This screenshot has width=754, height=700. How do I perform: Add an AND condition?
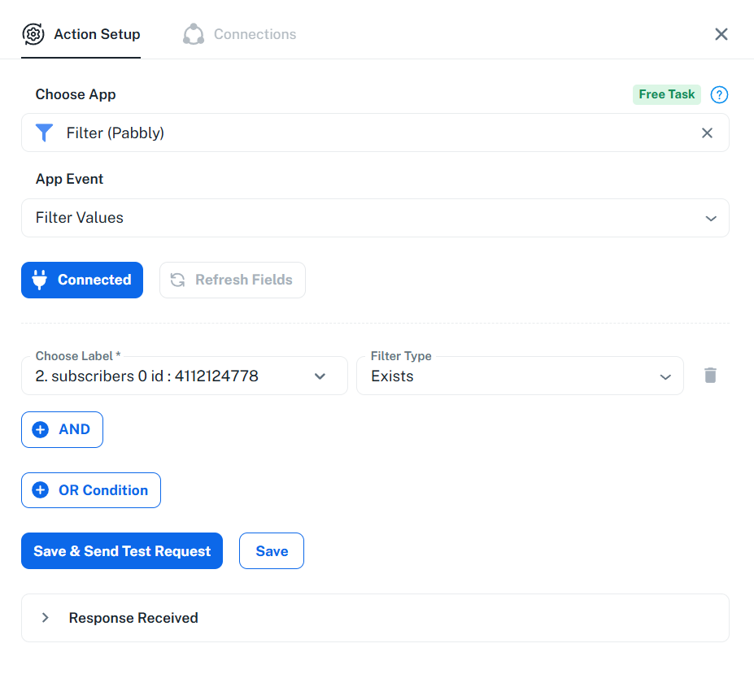(62, 429)
